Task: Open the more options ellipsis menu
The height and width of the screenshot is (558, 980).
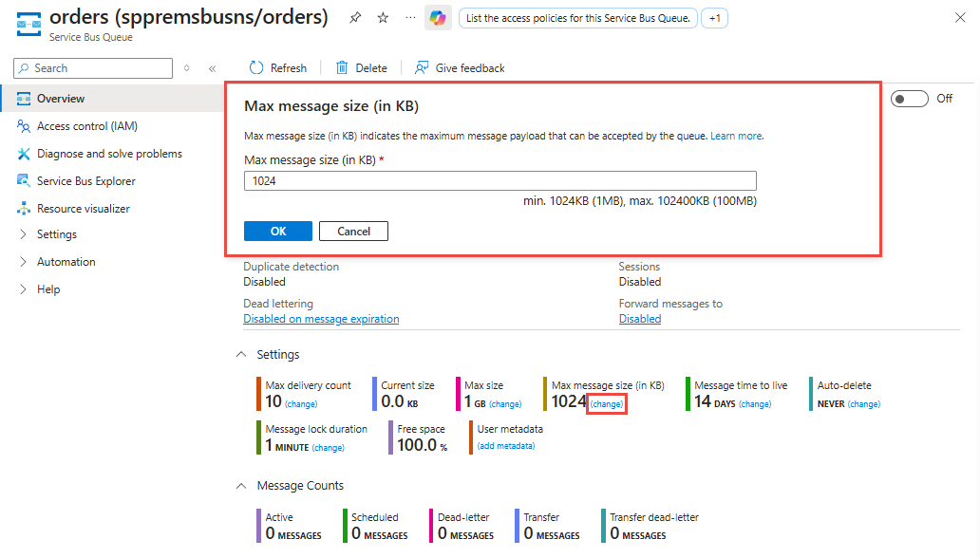Action: pyautogui.click(x=410, y=18)
